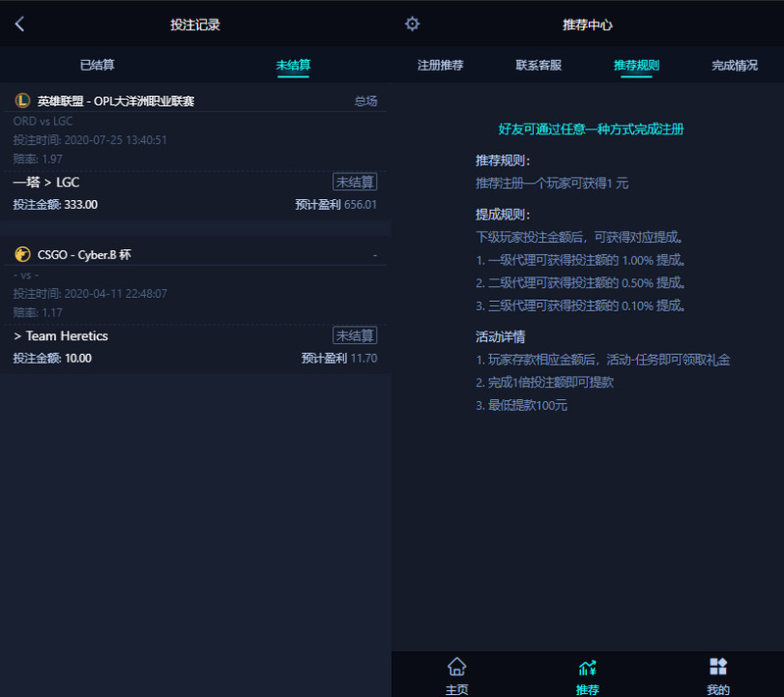The height and width of the screenshot is (697, 784).
Task: Click the heading 好友可通过任意一种方式完成注册
Action: coord(591,129)
